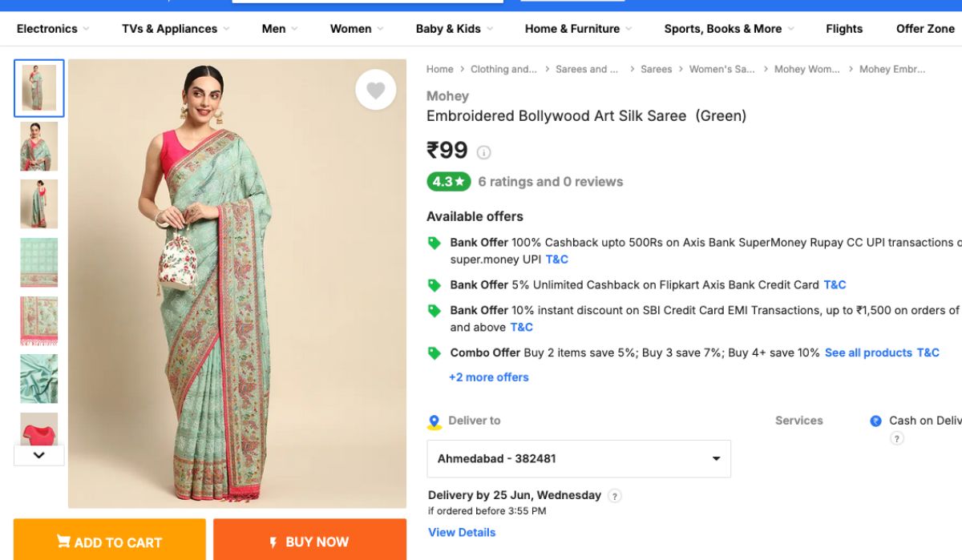Click the green 4.3 star rating badge
962x560 pixels.
449,182
